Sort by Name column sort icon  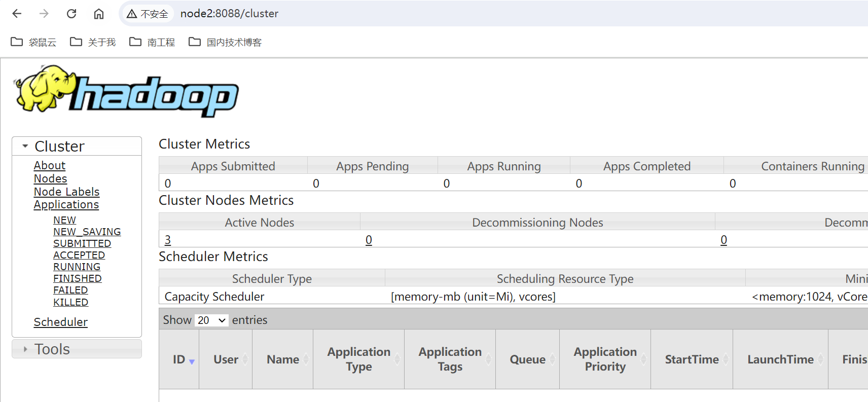[306, 359]
